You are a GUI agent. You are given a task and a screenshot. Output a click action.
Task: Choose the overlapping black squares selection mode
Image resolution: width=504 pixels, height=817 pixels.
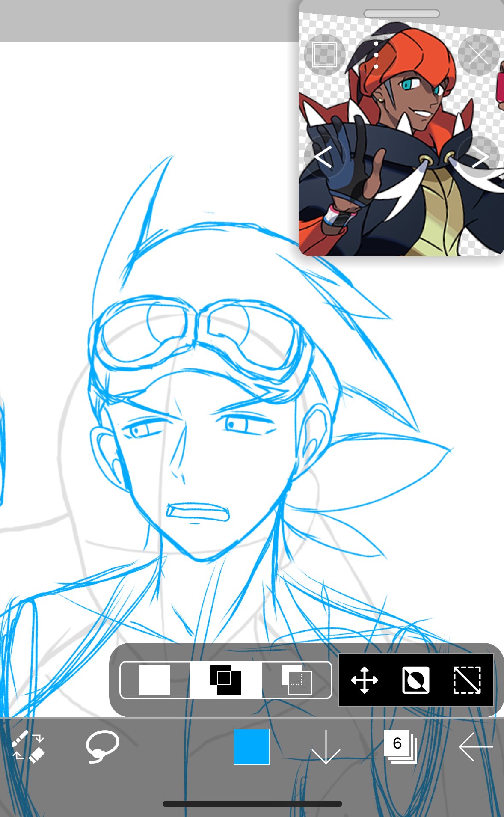click(225, 680)
